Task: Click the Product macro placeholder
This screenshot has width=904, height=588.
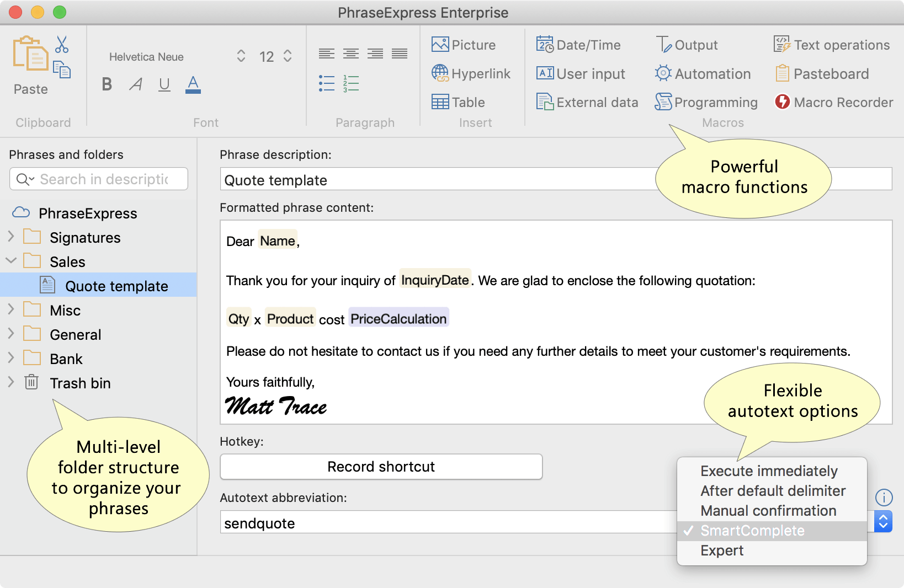Action: coord(290,318)
